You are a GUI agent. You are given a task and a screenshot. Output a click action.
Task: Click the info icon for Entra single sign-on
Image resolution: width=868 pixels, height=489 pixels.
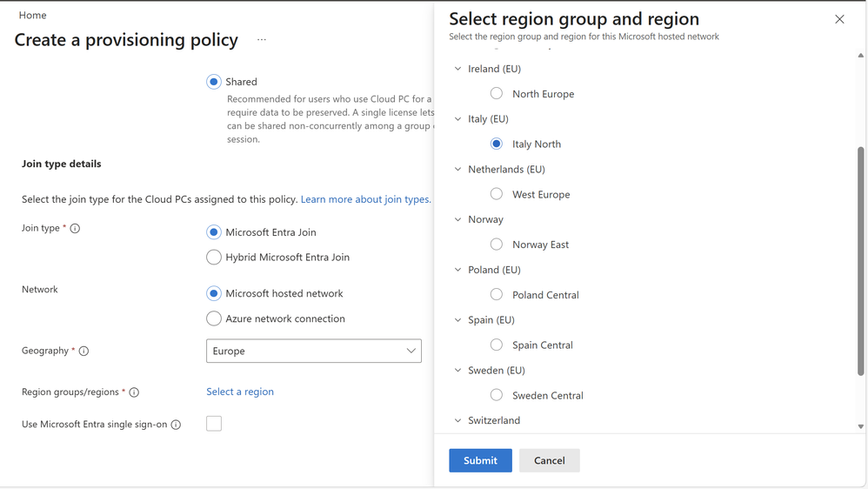pos(176,425)
